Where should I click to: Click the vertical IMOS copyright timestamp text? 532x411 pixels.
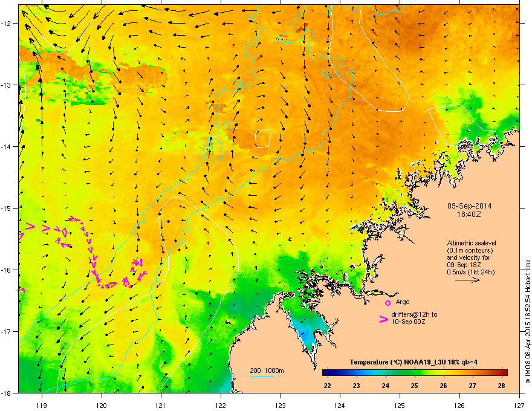coord(528,322)
